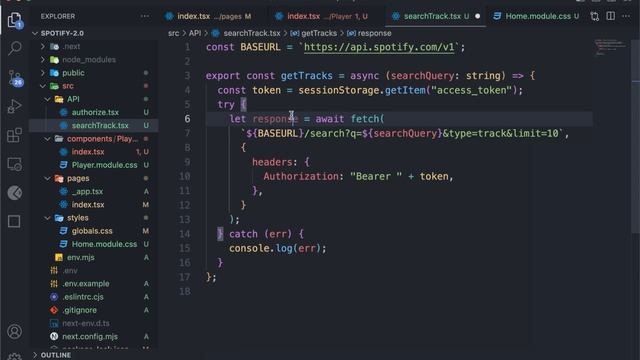The image size is (640, 360).
Task: Switch to the Home.module.css tab
Action: pyautogui.click(x=536, y=16)
